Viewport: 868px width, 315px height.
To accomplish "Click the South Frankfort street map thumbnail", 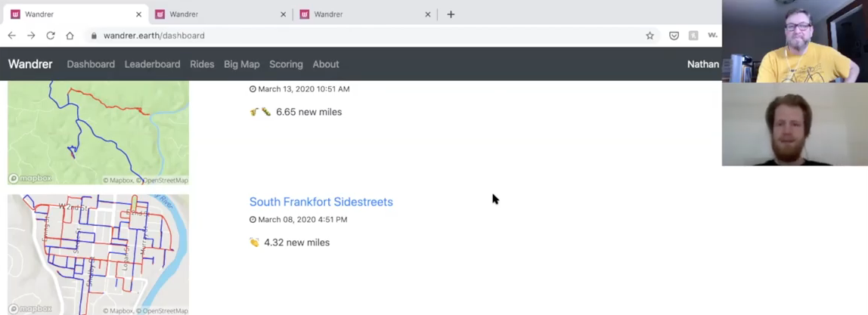I will [98, 255].
